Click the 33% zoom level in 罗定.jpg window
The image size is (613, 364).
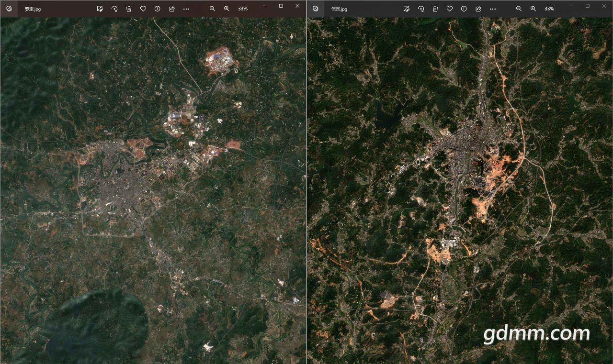(x=243, y=9)
